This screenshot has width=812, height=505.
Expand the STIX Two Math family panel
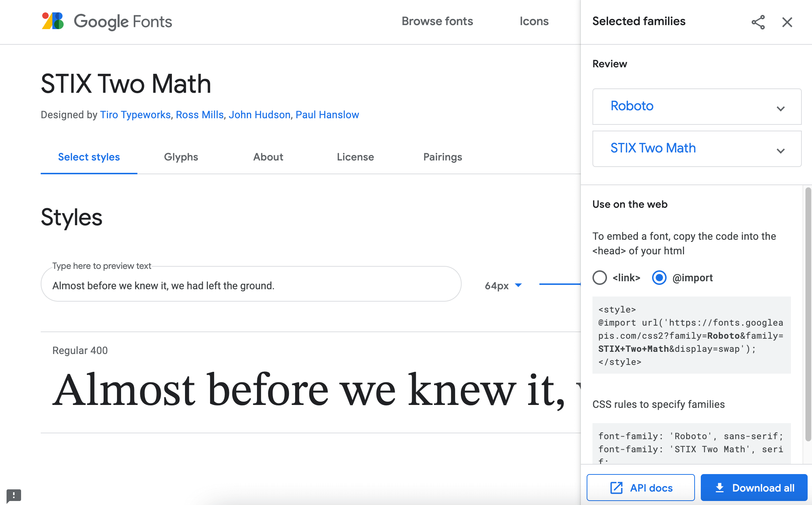pyautogui.click(x=782, y=150)
